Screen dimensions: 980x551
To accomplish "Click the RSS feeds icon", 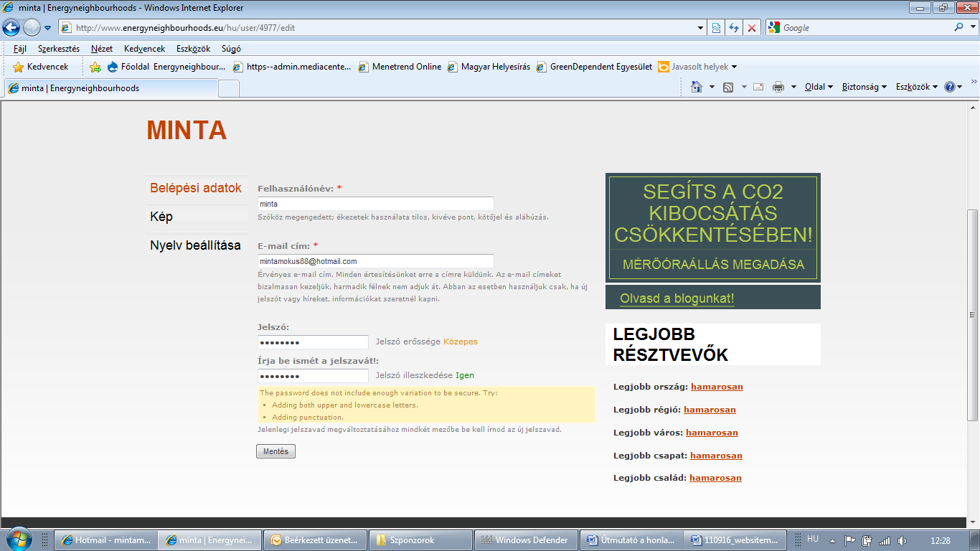I will click(728, 87).
